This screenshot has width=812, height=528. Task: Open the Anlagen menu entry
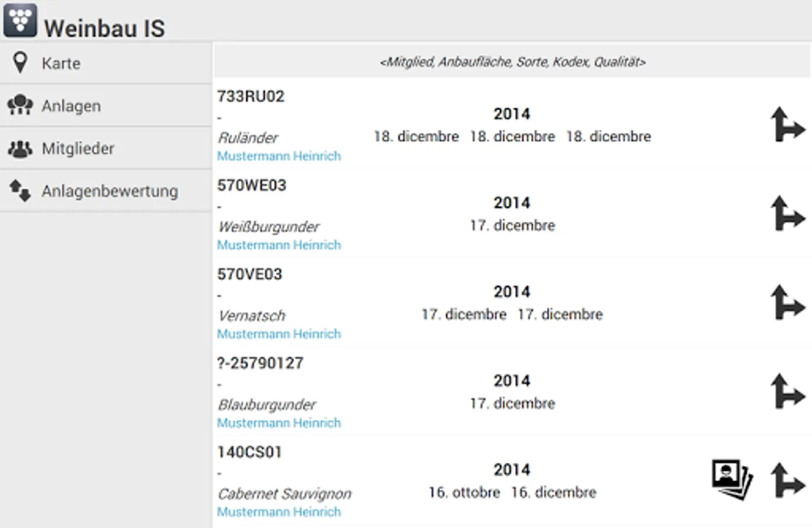pyautogui.click(x=106, y=106)
